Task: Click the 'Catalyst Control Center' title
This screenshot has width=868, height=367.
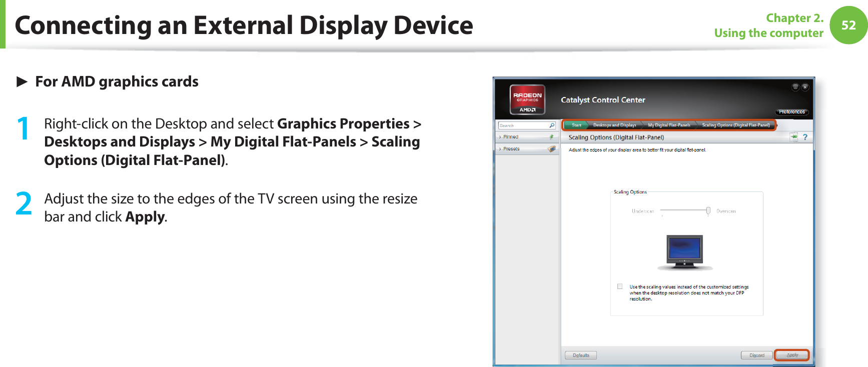Action: (603, 100)
